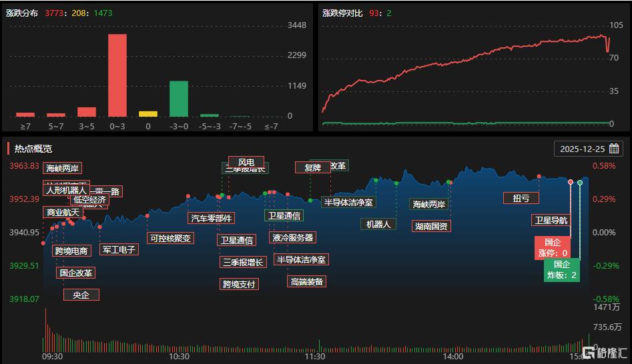The image size is (632, 364).
Task: Open the calendar icon beside the date
Action: pos(614,149)
